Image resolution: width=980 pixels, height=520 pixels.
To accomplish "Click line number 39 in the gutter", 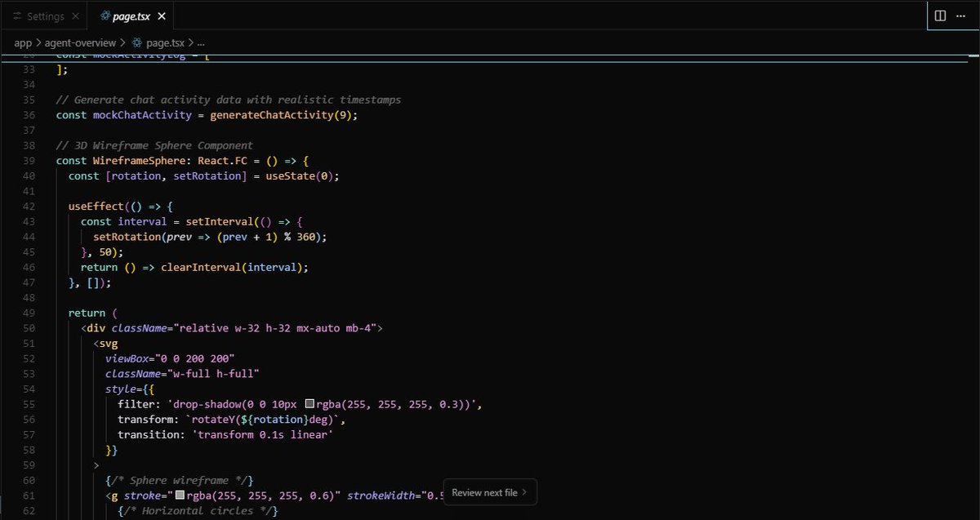I will [29, 161].
